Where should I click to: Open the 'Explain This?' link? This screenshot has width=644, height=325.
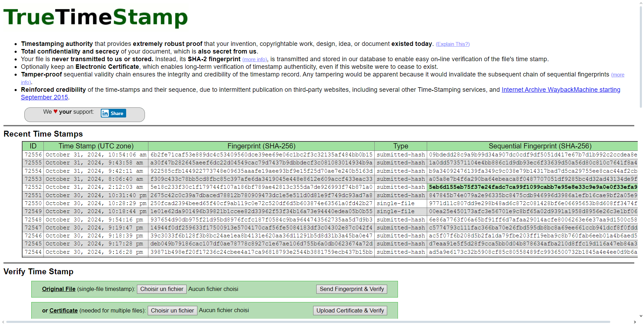[x=453, y=44]
